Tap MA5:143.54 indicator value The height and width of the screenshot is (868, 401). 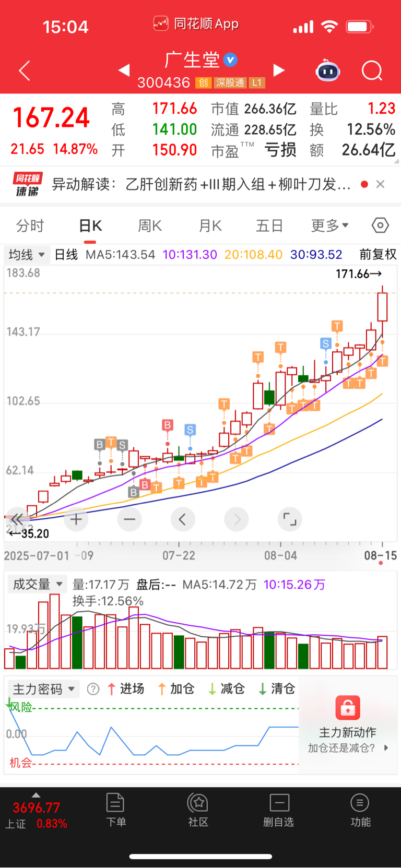(x=120, y=255)
